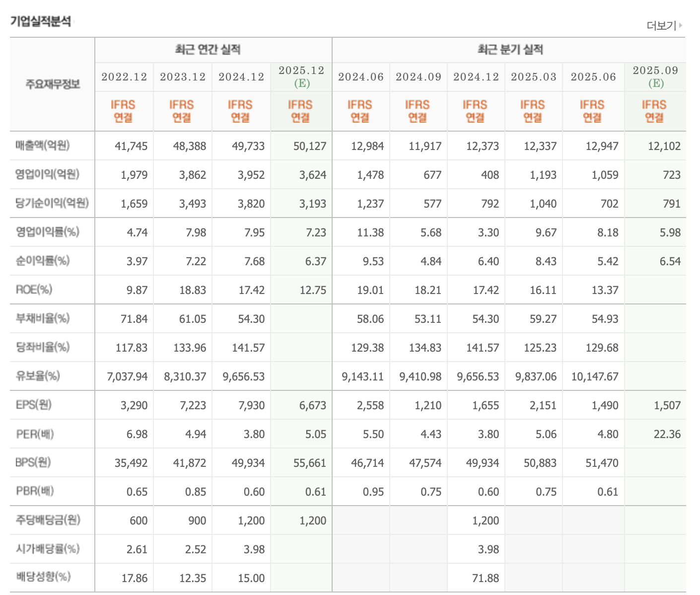
Task: Click the arrow icon beside 더보기
Action: (681, 25)
